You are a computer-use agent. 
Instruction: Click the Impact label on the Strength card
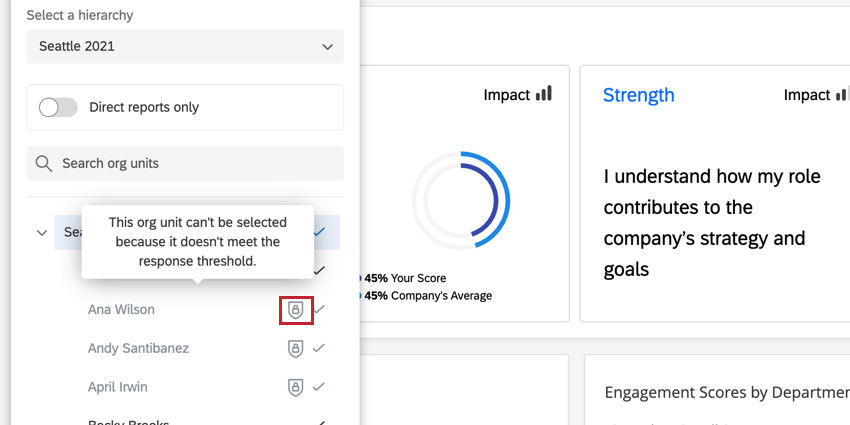click(x=806, y=95)
